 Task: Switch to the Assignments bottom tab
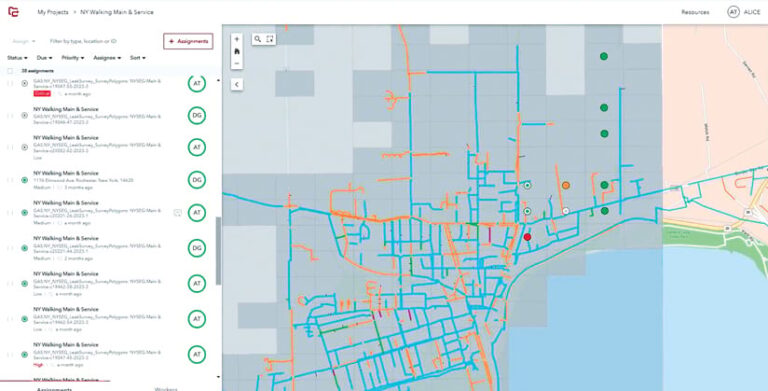point(55,389)
